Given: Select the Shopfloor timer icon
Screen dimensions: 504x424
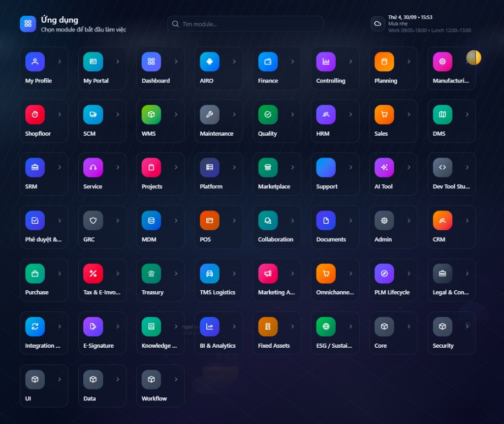Looking at the screenshot, I should tap(35, 114).
